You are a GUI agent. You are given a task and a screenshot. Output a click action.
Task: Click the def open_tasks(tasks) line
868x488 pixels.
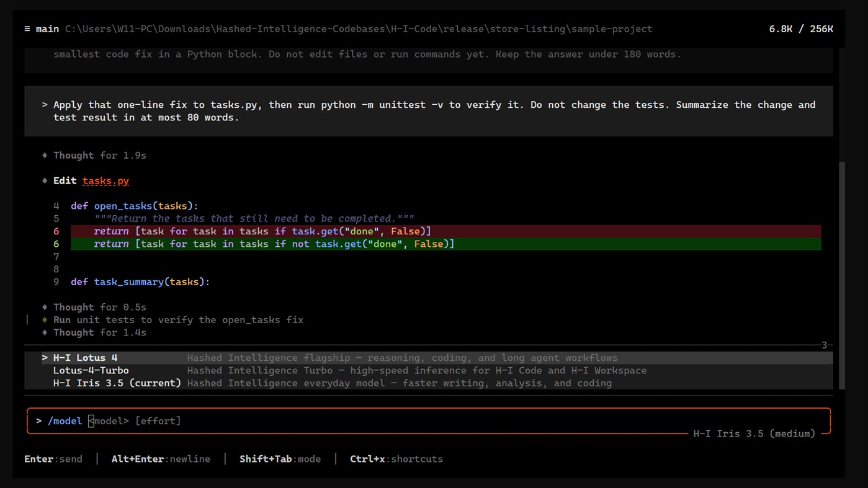click(x=135, y=206)
